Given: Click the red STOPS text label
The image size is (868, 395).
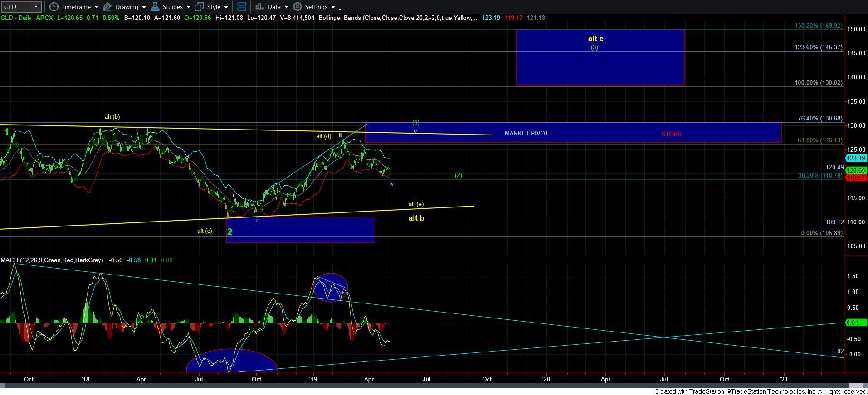Looking at the screenshot, I should (x=671, y=134).
